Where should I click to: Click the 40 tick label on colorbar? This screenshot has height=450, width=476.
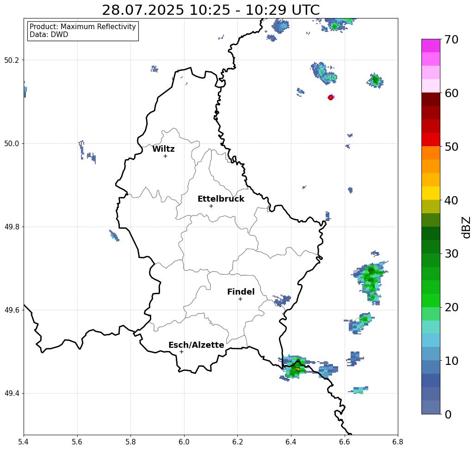(451, 200)
